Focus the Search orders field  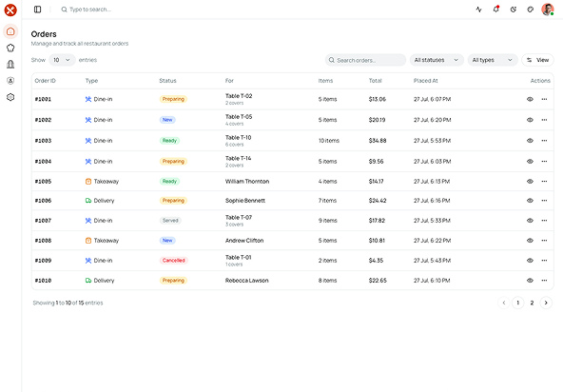(x=365, y=60)
